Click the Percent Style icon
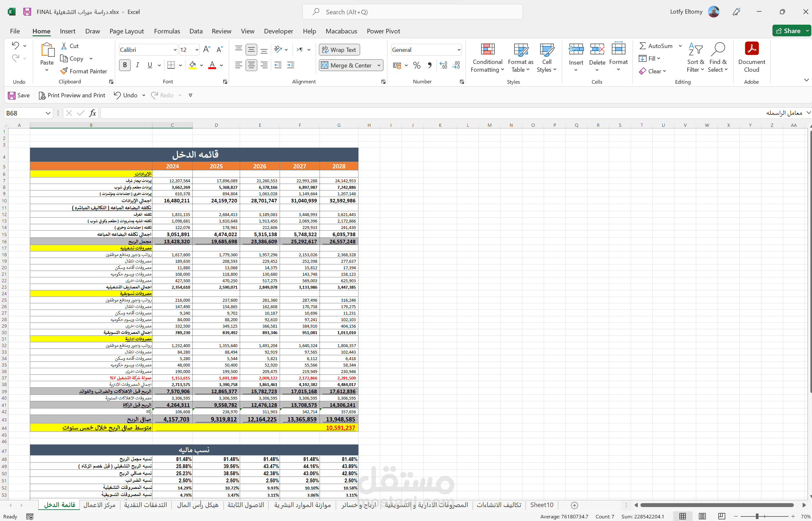The image size is (812, 521). [417, 65]
